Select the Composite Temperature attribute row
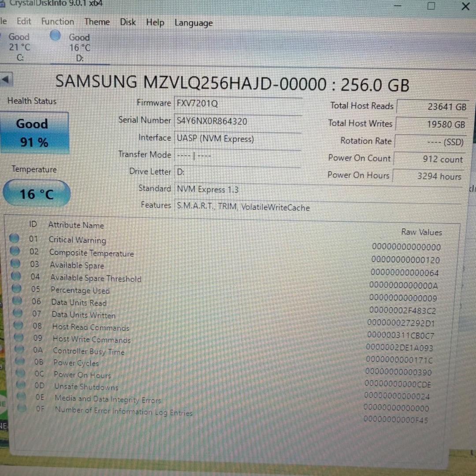This screenshot has width=476, height=476. click(225, 256)
